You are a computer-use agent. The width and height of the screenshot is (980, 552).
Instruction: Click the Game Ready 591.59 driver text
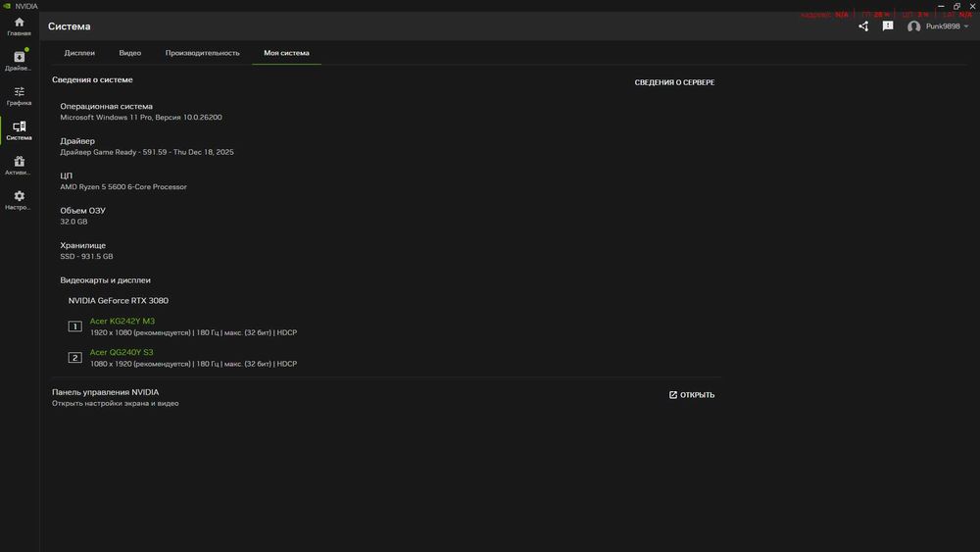pyautogui.click(x=147, y=152)
